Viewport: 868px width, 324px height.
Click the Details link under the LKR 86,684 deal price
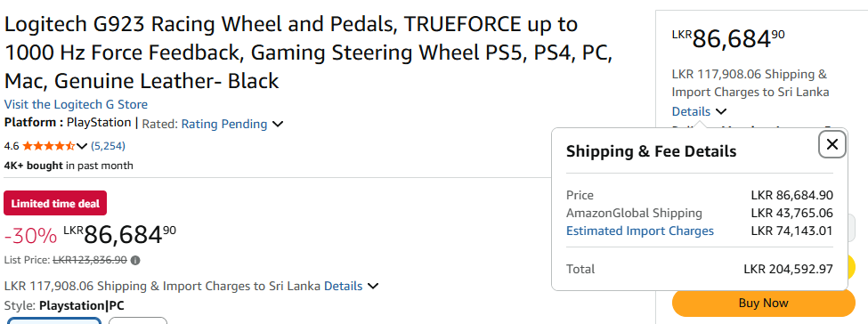344,287
